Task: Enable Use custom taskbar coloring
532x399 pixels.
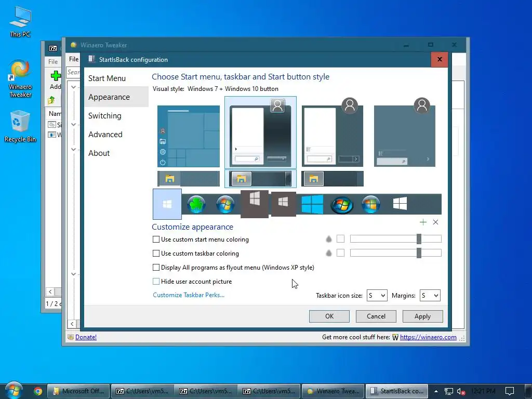Action: [156, 253]
